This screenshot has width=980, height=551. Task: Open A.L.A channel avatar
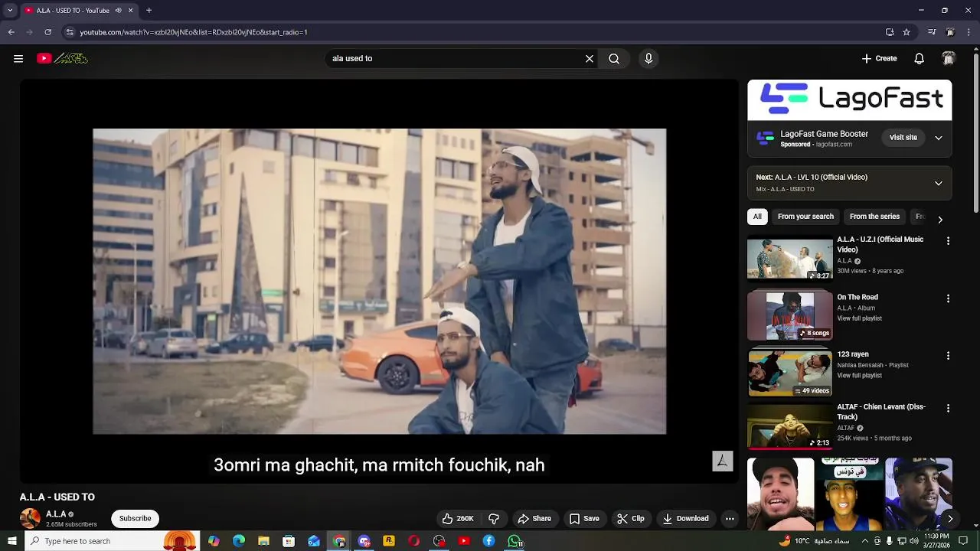click(30, 518)
